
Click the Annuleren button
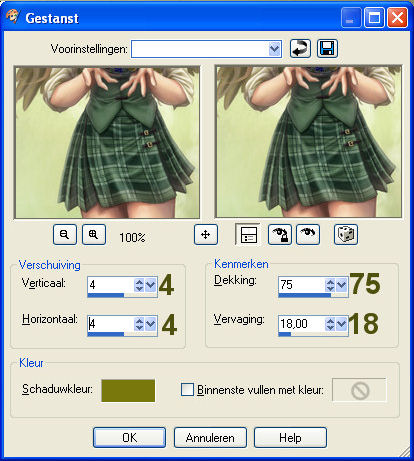pos(210,437)
